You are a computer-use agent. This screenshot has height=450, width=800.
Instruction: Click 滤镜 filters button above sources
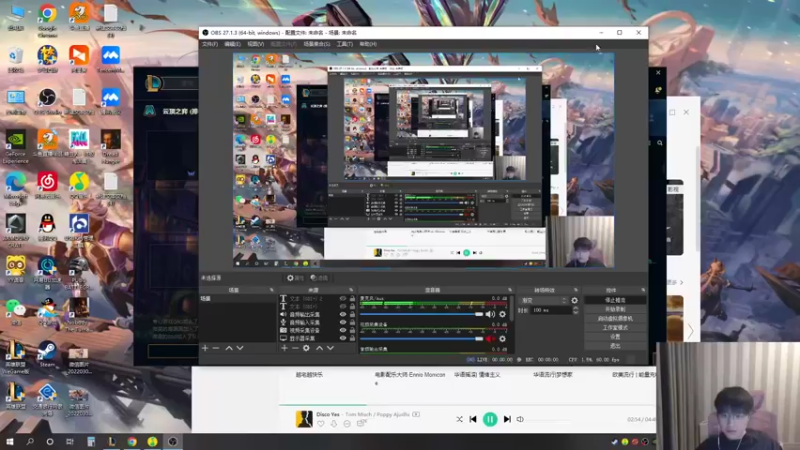(319, 278)
